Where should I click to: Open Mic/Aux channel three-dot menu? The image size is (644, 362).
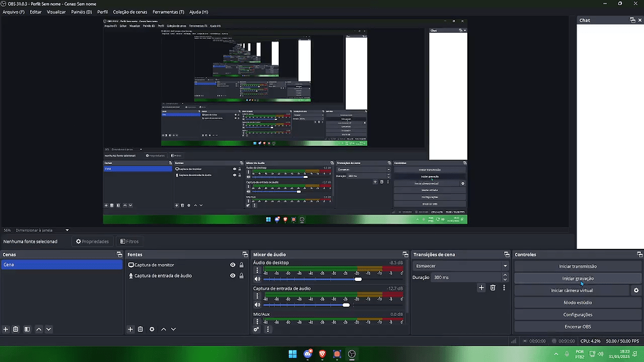point(257,321)
